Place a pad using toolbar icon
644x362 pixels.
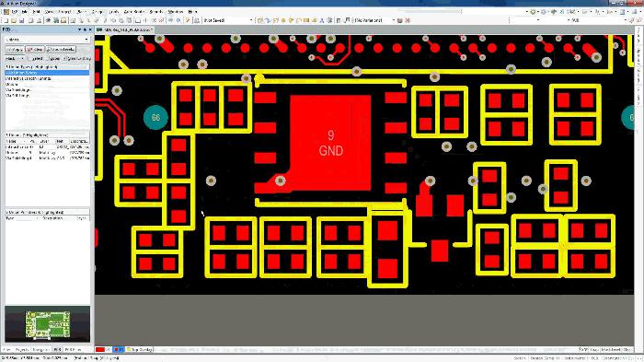(x=283, y=20)
